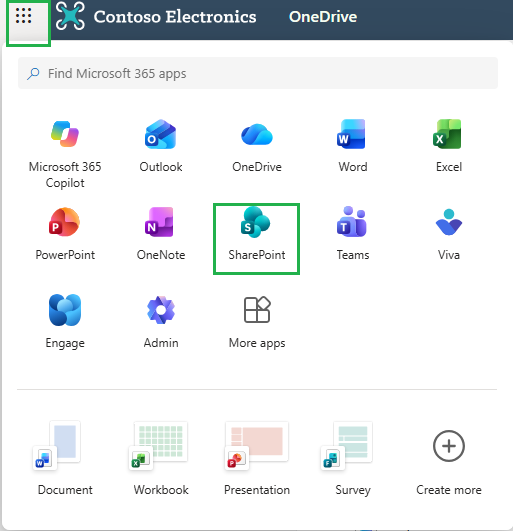
Task: Launch the Excel app
Action: click(x=449, y=146)
